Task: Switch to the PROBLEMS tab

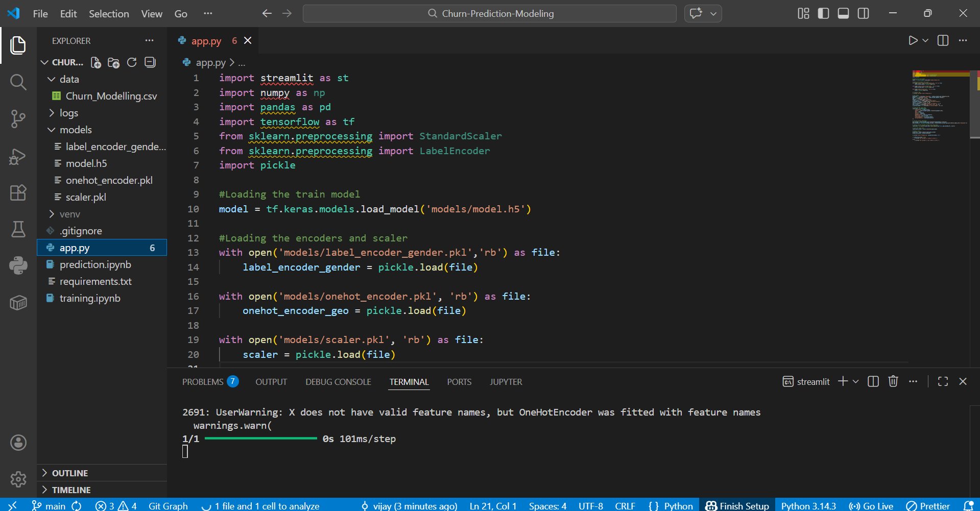Action: [203, 382]
